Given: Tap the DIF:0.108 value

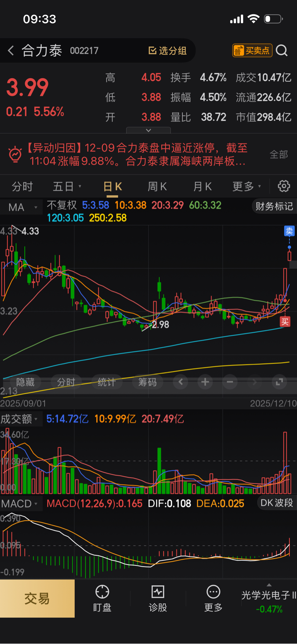Looking at the screenshot, I should point(170,503).
